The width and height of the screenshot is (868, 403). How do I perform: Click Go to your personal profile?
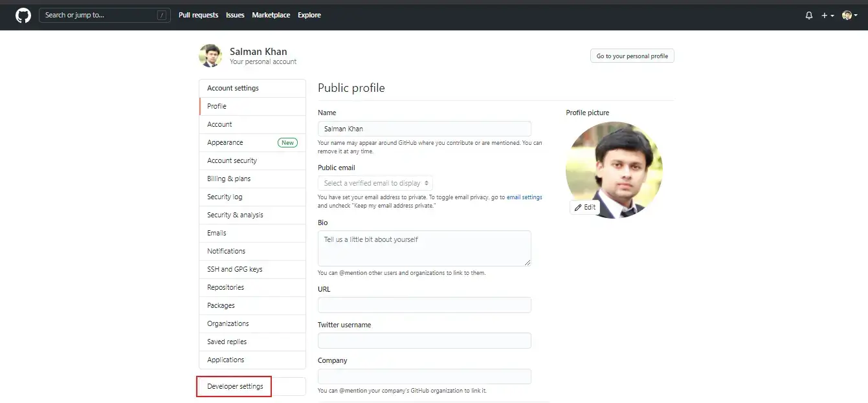[631, 56]
